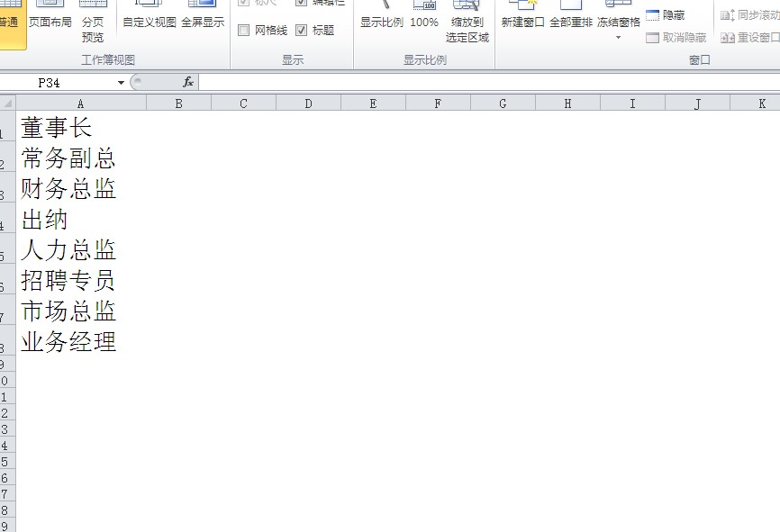The height and width of the screenshot is (532, 780).
Task: Select cell containing 市场总监
Action: coord(81,311)
